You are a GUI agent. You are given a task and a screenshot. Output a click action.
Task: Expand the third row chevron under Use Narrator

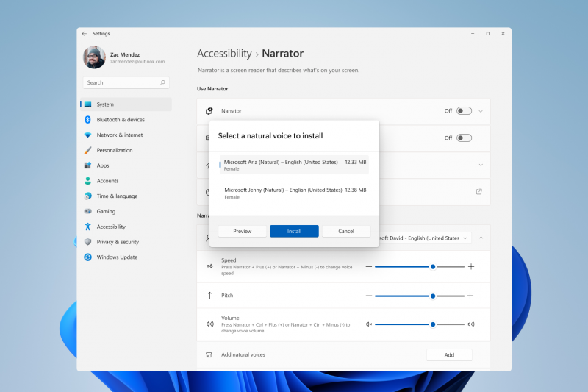[481, 165]
